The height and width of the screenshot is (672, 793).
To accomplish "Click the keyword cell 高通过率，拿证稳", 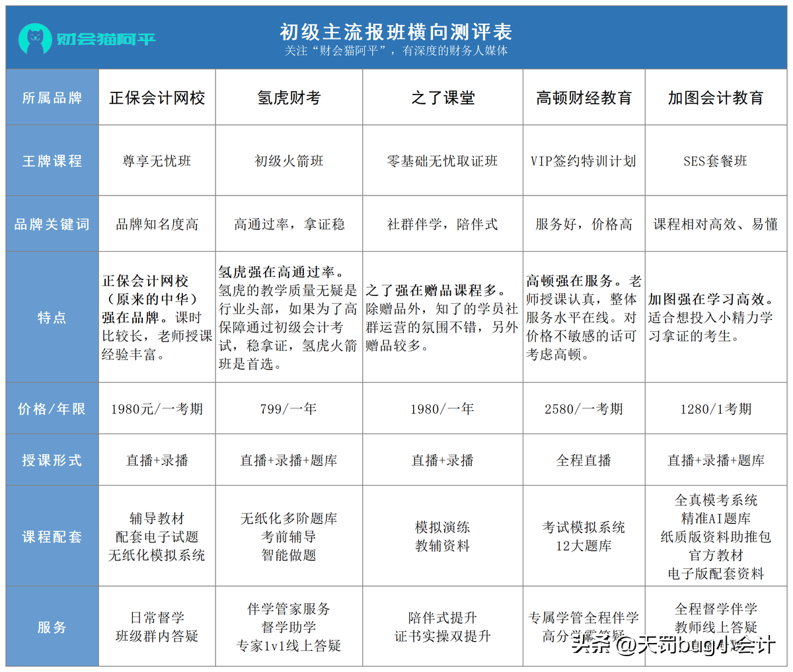I will point(289,224).
